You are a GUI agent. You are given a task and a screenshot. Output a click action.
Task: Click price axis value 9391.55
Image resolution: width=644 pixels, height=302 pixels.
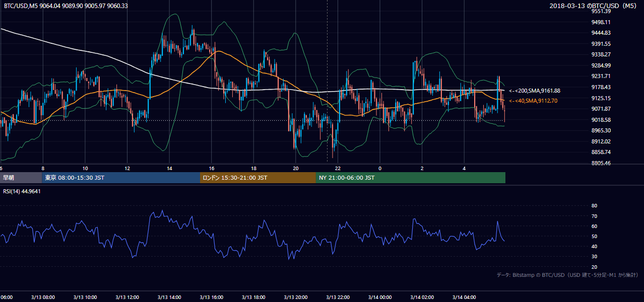(601, 44)
